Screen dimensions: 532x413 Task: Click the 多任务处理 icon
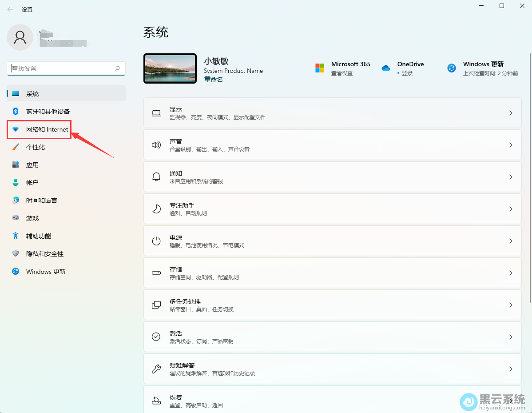point(156,305)
